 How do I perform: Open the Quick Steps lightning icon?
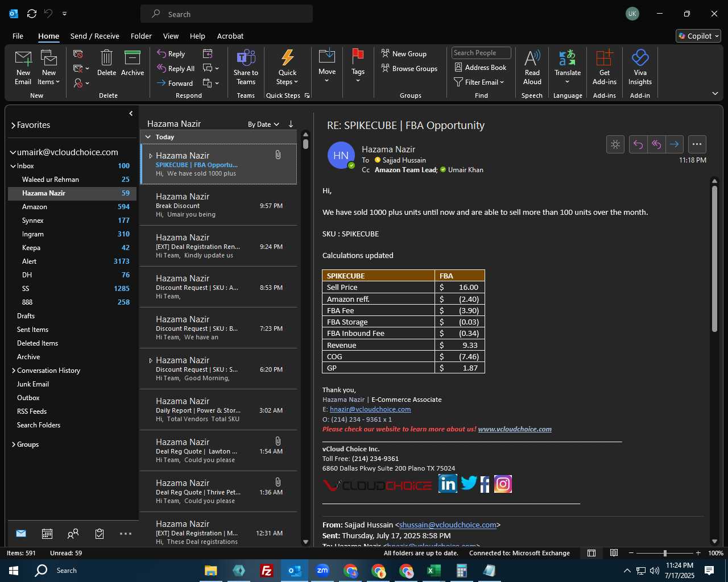coord(287,58)
